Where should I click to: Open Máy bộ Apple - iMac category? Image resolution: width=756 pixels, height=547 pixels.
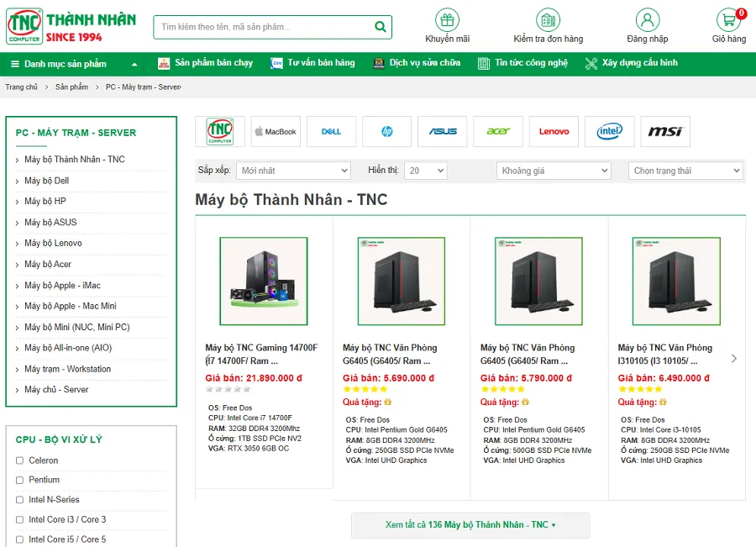63,286
